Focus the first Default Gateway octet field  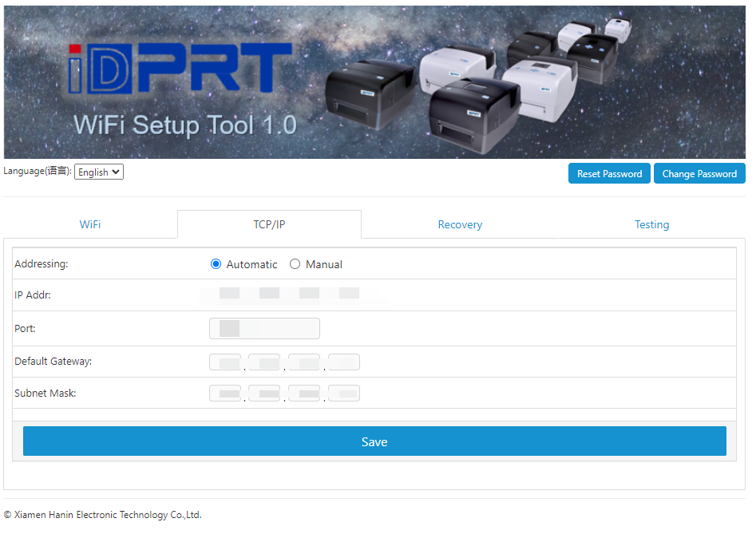225,362
